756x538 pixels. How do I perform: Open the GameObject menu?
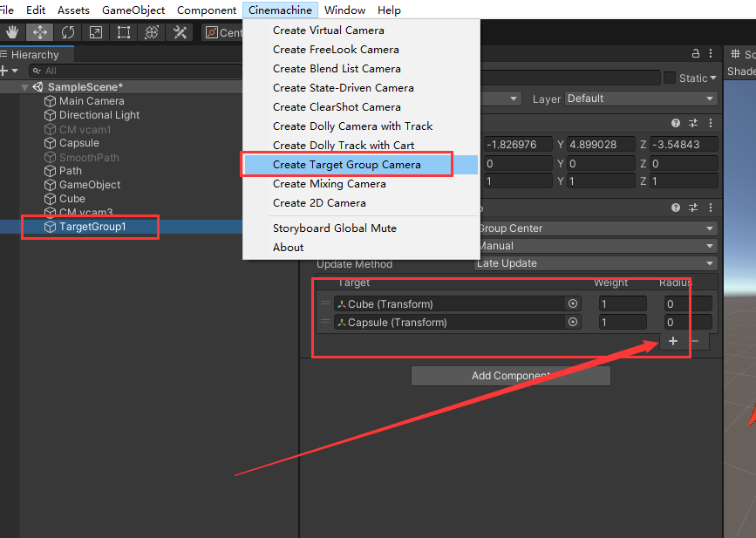[133, 10]
